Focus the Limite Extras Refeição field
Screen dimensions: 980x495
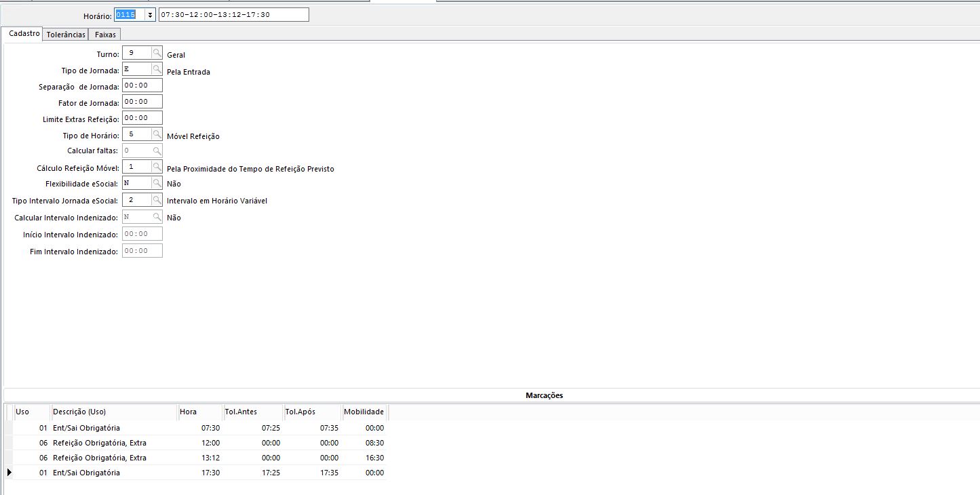click(142, 118)
